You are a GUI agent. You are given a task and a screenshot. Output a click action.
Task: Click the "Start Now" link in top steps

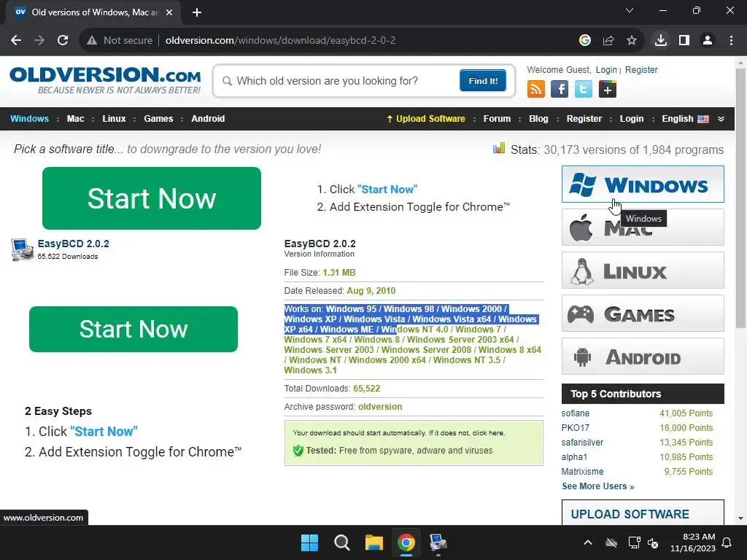(x=387, y=189)
